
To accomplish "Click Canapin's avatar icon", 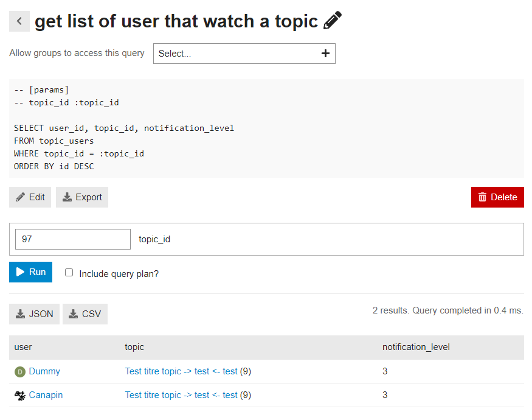I will pos(20,396).
